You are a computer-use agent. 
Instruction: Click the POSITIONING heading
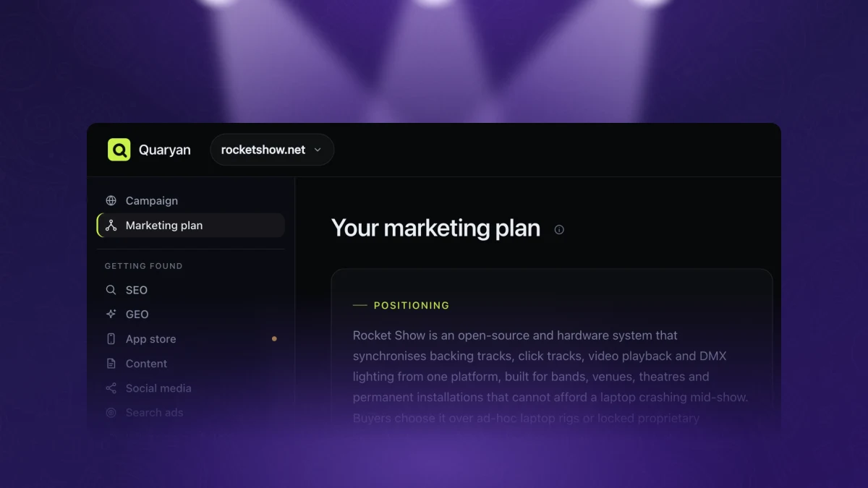pyautogui.click(x=412, y=306)
